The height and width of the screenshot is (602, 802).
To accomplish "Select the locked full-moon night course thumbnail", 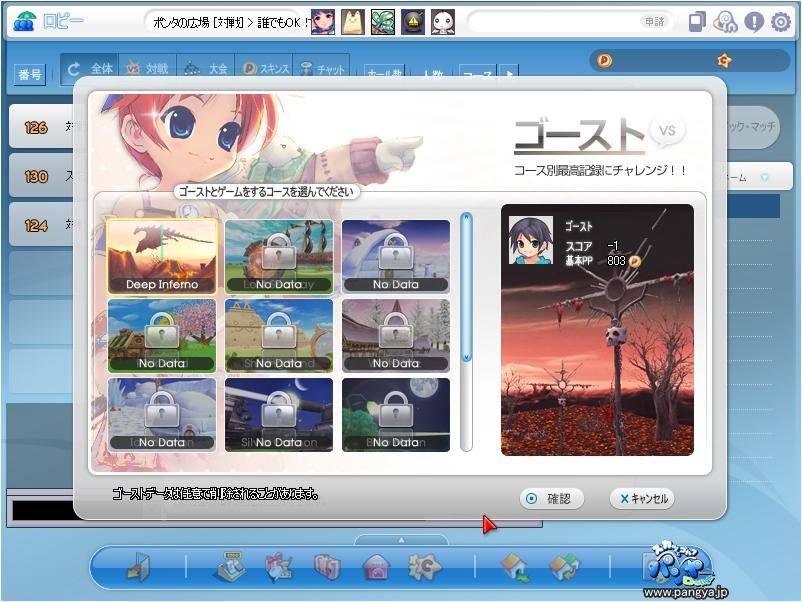I will point(396,415).
